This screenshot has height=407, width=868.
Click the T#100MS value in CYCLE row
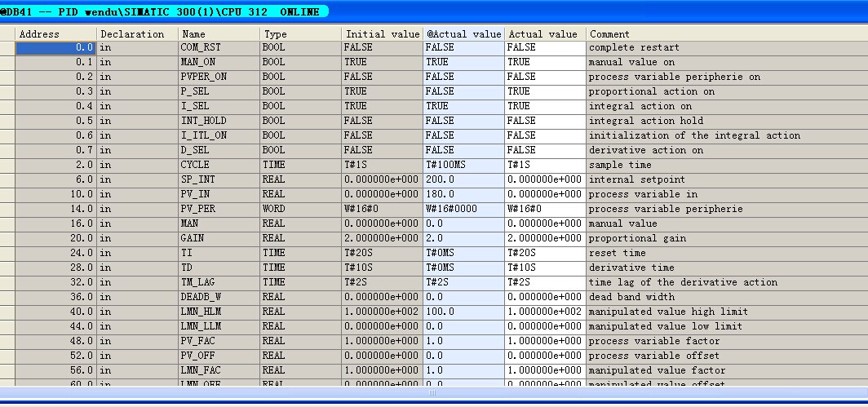pos(463,165)
